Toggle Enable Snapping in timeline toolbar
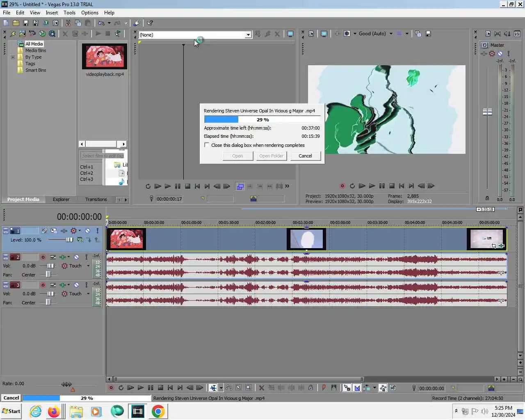The height and width of the screenshot is (420, 525). (x=347, y=388)
